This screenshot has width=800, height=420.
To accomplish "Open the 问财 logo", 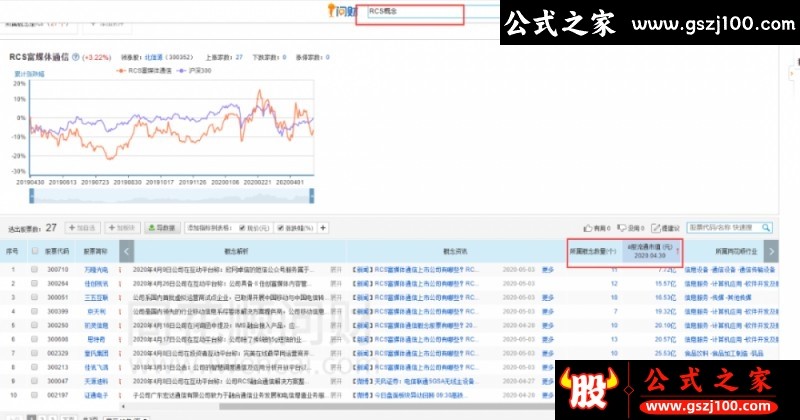I will point(341,10).
